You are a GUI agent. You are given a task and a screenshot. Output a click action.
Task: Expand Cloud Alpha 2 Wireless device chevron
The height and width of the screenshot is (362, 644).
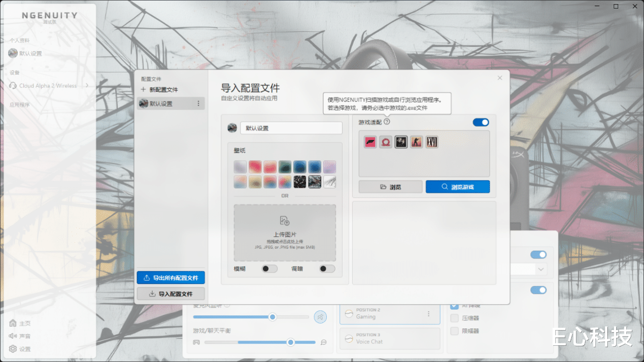[87, 86]
